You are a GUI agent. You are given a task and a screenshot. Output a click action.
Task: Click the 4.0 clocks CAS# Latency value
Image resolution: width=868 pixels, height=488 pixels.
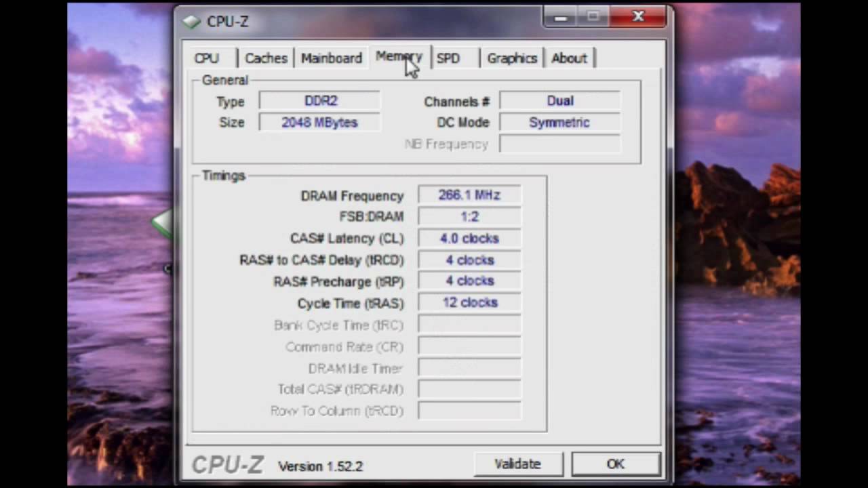469,239
